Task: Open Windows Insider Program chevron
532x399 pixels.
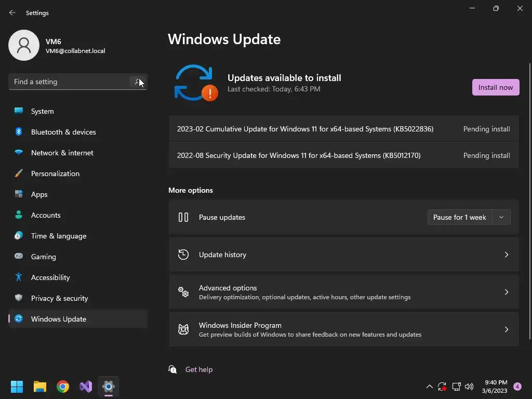Action: pos(506,329)
